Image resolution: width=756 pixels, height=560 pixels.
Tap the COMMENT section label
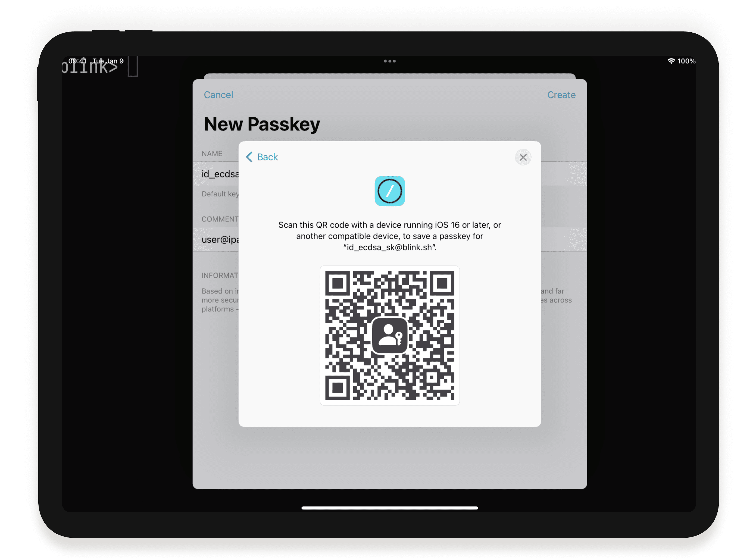[x=220, y=219]
